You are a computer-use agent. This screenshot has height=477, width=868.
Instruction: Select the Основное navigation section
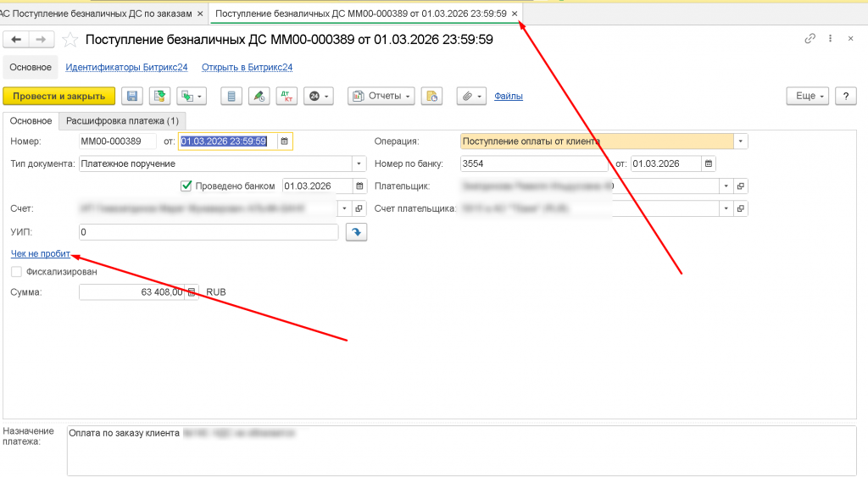point(31,67)
